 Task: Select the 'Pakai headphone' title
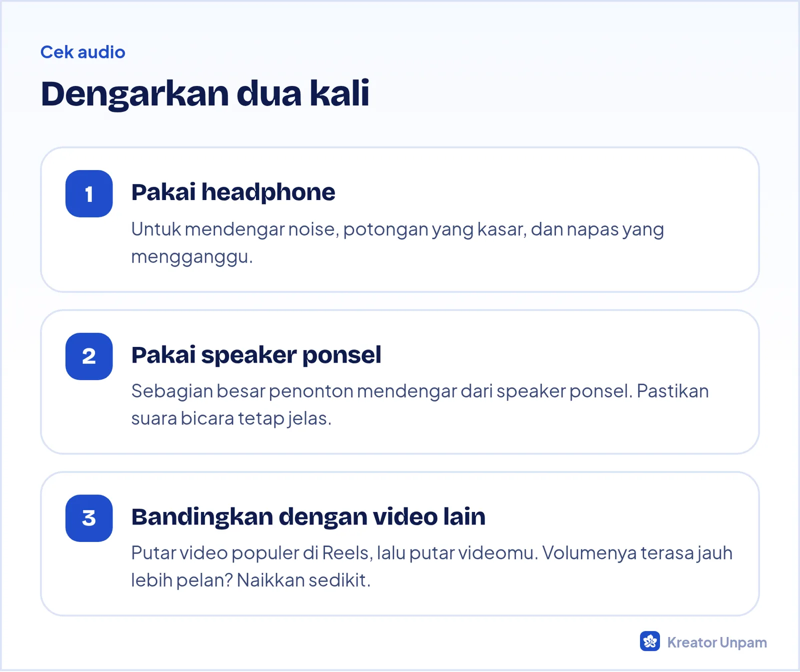click(x=233, y=192)
